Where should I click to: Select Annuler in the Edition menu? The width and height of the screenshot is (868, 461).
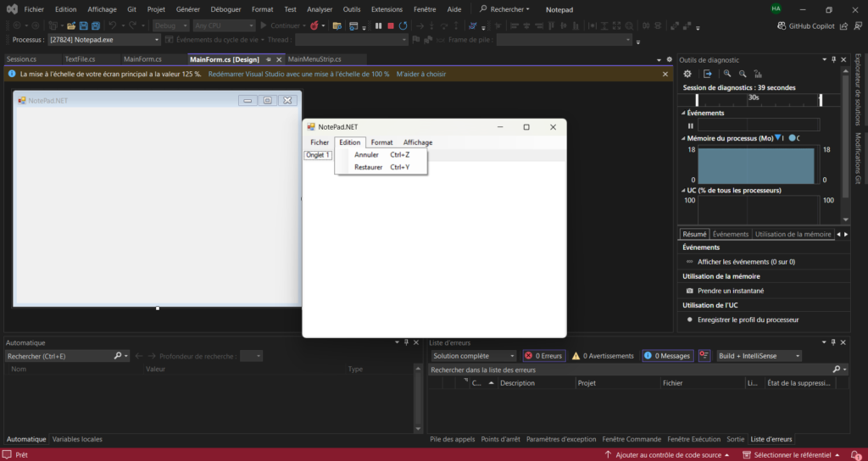coord(367,155)
